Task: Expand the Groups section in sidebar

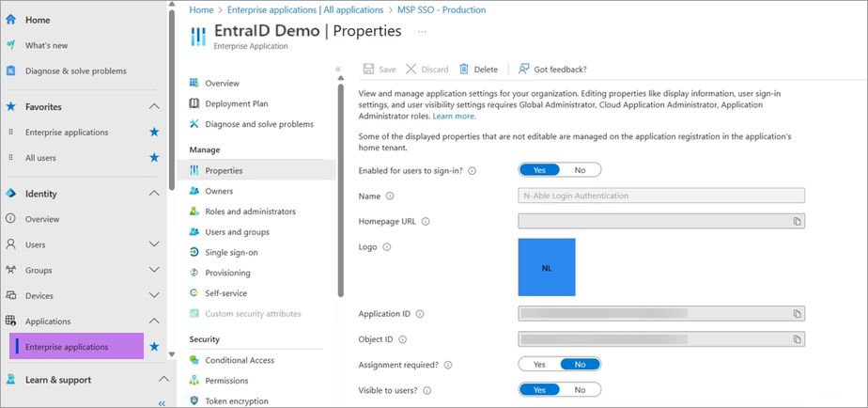Action: point(154,270)
